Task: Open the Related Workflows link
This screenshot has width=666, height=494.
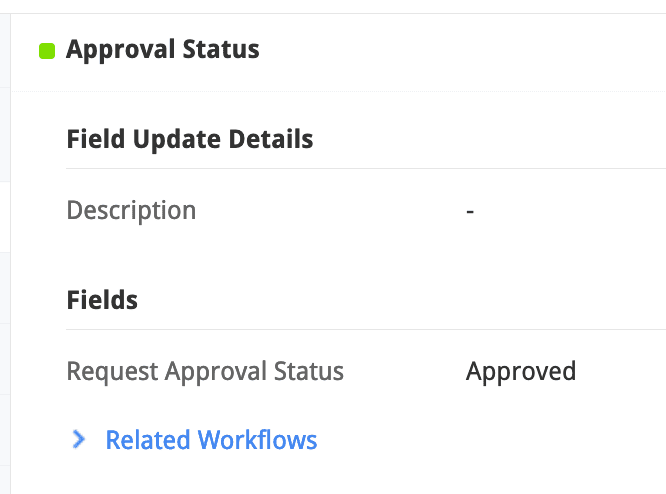Action: 211,440
